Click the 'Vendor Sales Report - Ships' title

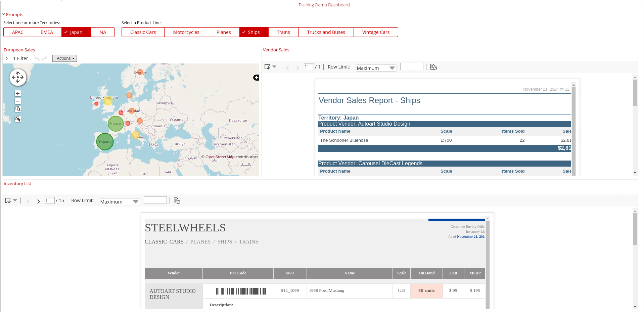pos(369,100)
